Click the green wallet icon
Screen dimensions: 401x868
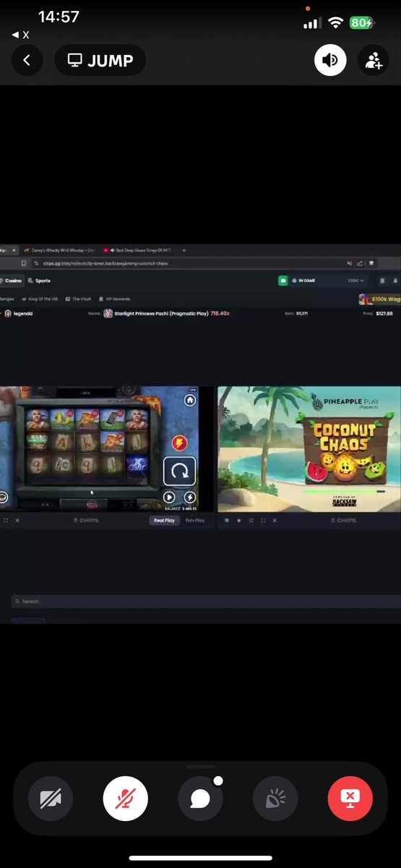283,281
